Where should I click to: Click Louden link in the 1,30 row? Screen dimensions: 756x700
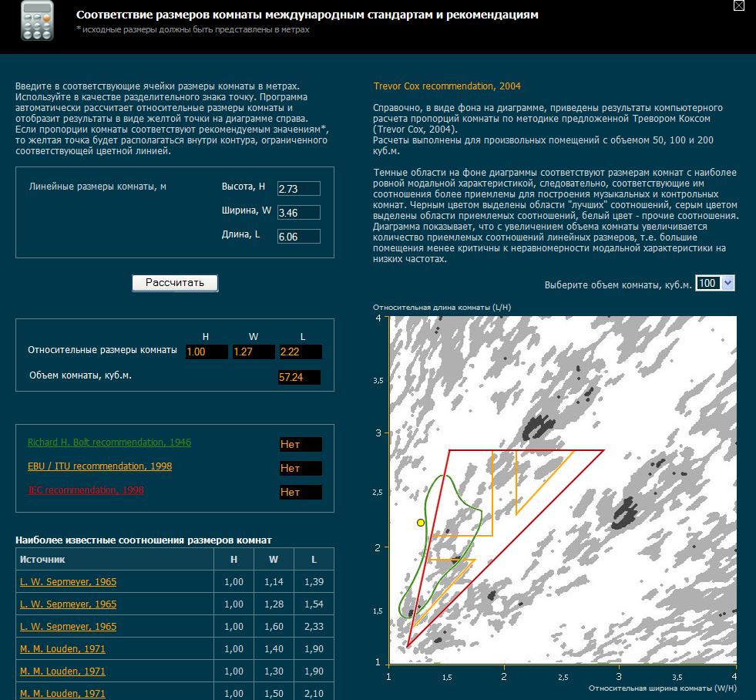[x=62, y=671]
